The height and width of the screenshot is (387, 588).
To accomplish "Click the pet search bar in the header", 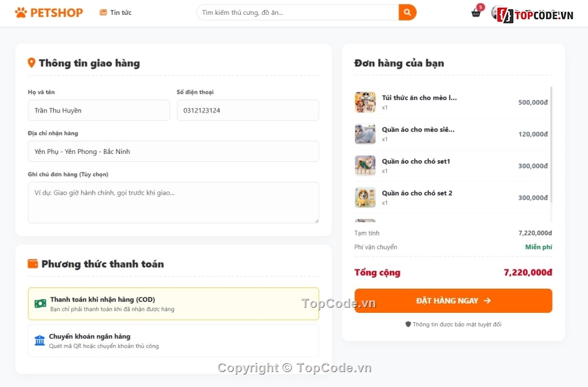I will click(297, 12).
